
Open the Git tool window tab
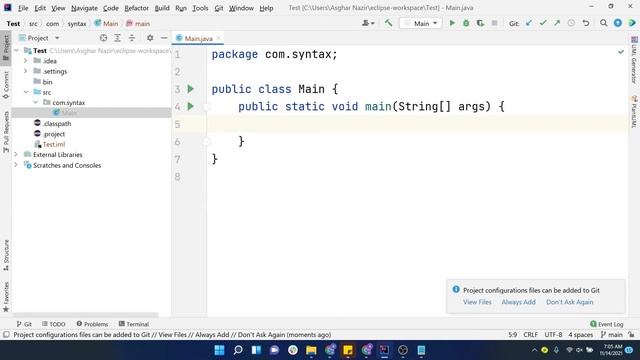pyautogui.click(x=24, y=324)
